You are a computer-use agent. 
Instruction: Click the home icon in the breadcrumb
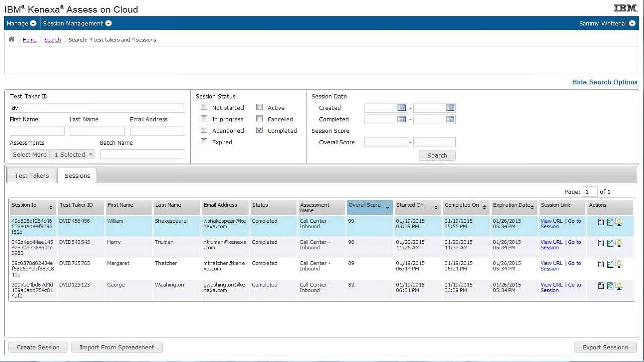point(12,39)
